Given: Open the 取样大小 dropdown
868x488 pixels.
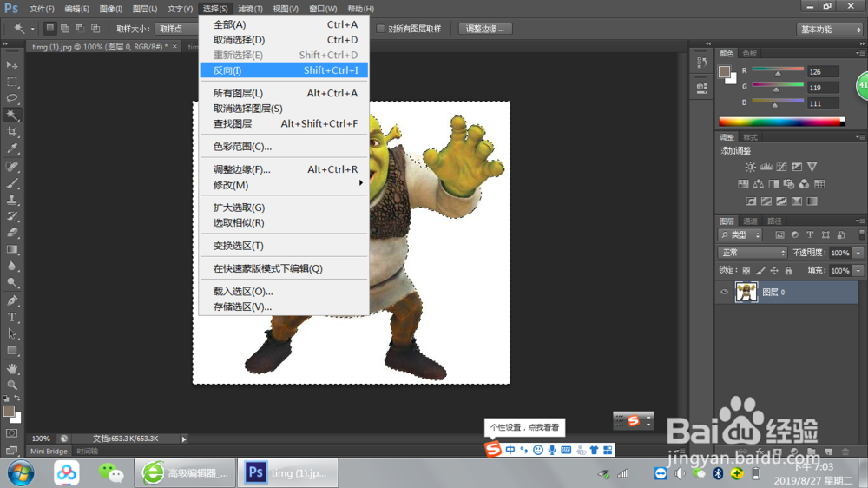Looking at the screenshot, I should pyautogui.click(x=176, y=29).
